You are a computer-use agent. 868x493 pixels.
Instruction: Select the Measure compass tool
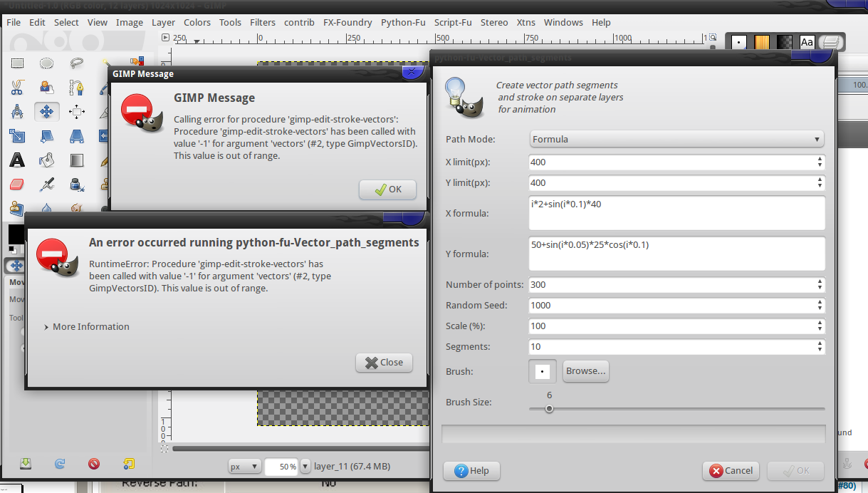tap(17, 111)
